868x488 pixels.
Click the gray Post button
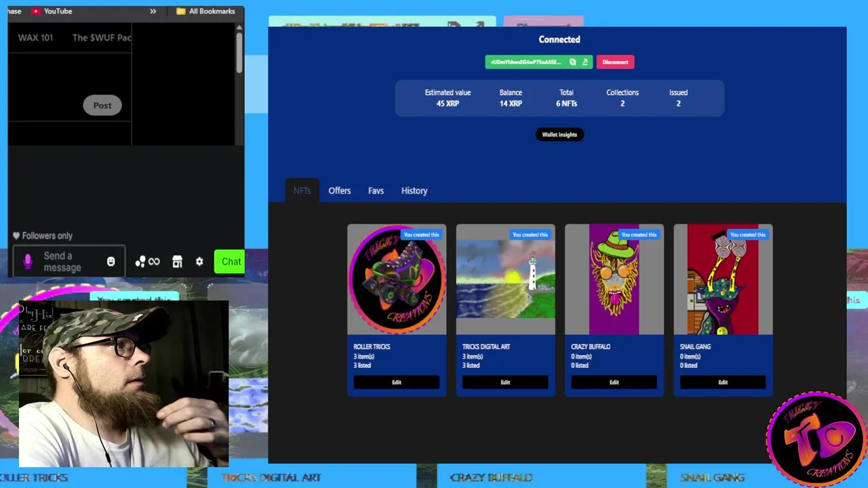click(102, 105)
